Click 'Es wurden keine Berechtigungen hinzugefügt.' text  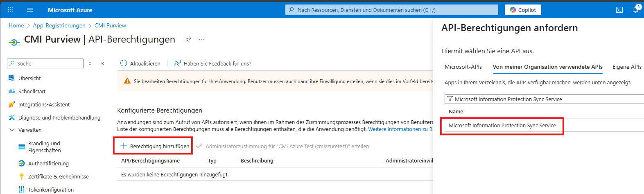click(175, 174)
